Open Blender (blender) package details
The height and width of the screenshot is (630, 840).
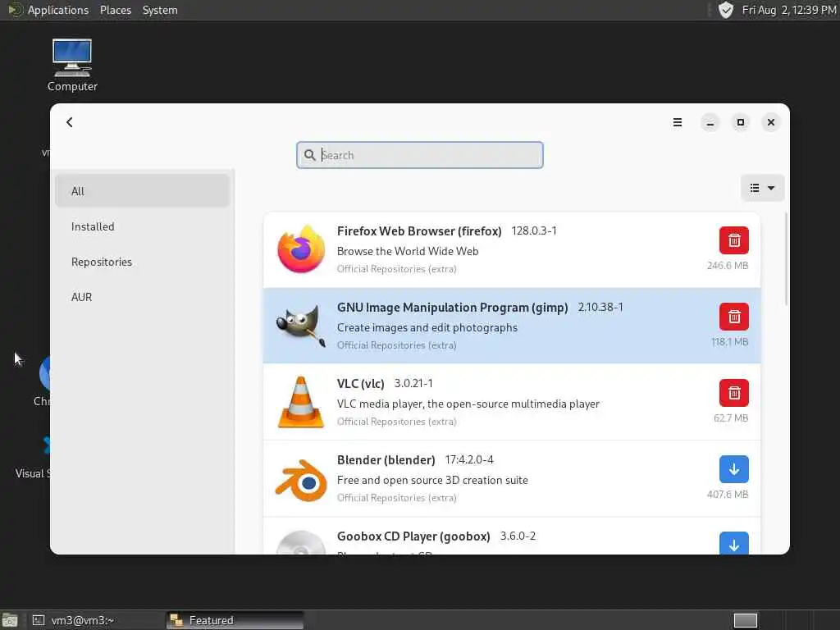click(x=512, y=478)
